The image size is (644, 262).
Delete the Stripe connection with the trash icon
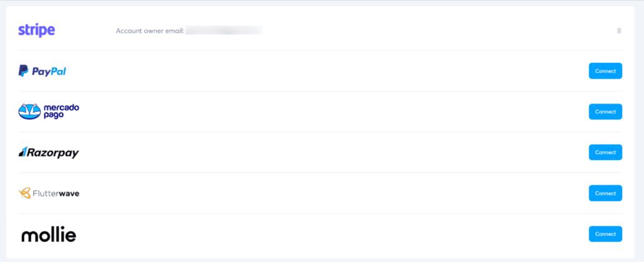[x=619, y=30]
